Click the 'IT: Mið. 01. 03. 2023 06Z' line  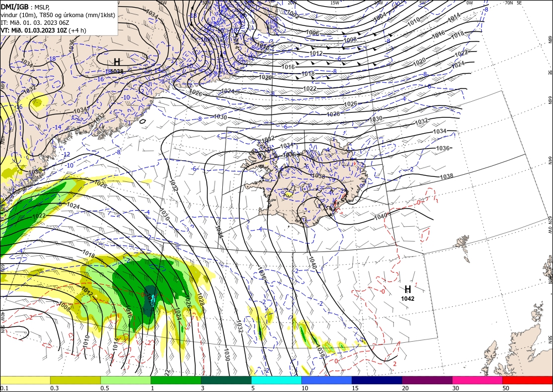click(x=34, y=22)
